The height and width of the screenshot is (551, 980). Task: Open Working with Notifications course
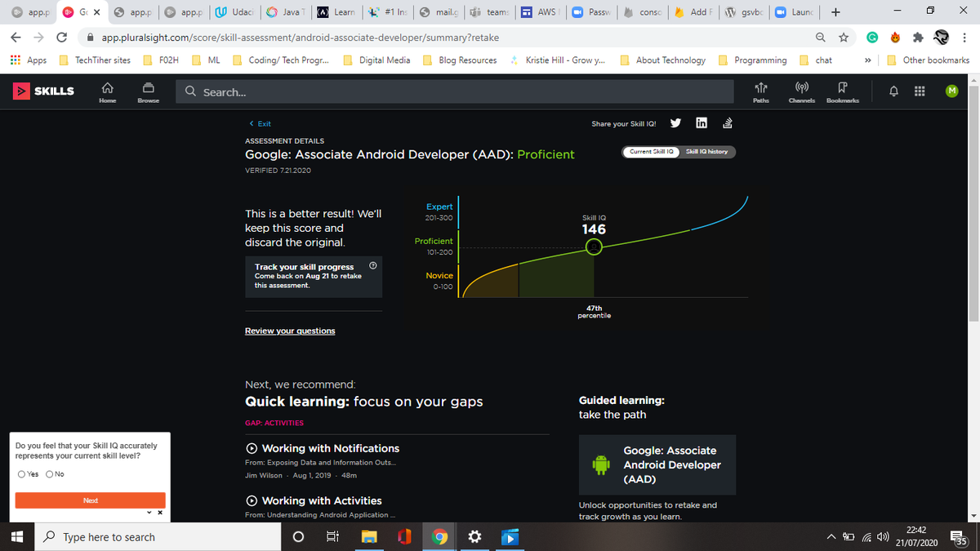click(331, 448)
